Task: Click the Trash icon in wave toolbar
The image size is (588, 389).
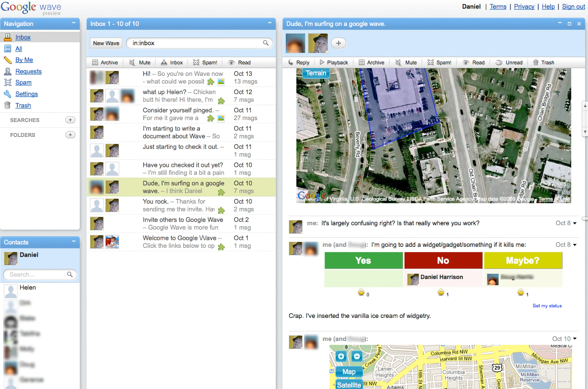Action: click(x=536, y=62)
